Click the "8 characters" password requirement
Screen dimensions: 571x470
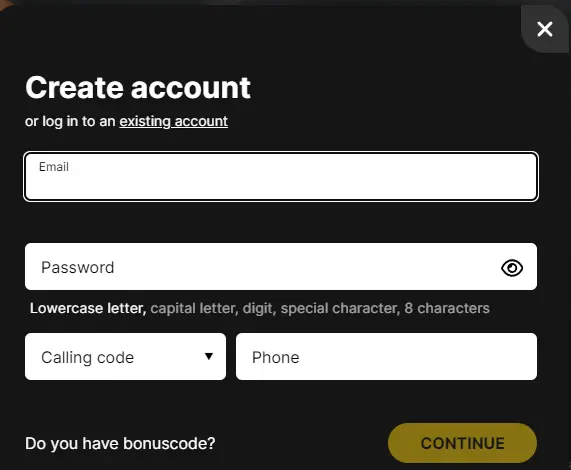click(447, 308)
